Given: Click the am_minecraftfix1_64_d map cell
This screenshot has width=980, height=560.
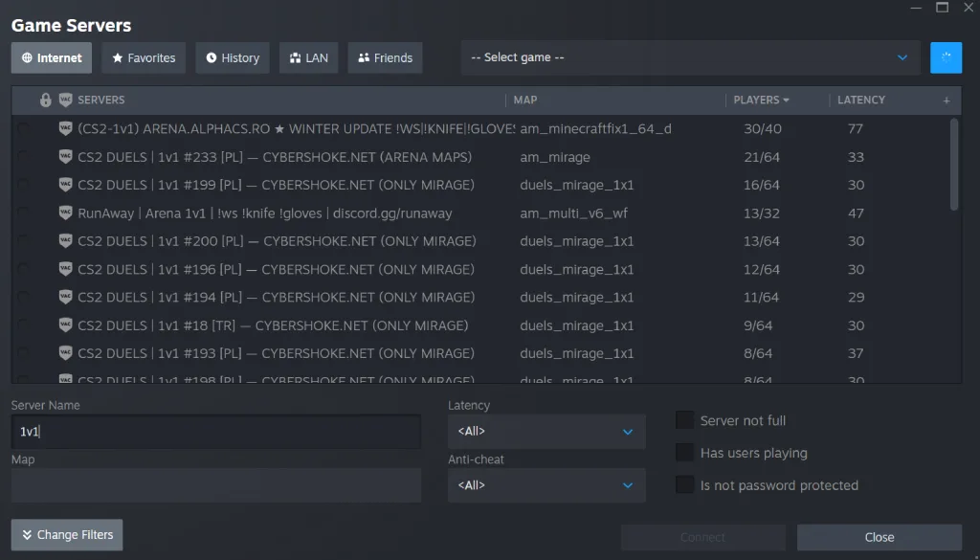Looking at the screenshot, I should (595, 128).
